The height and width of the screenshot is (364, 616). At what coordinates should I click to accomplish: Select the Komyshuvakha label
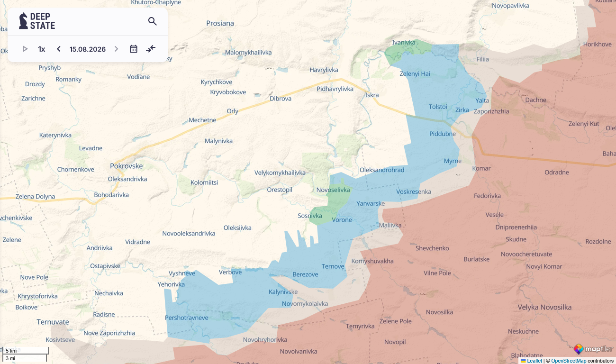[x=372, y=261]
